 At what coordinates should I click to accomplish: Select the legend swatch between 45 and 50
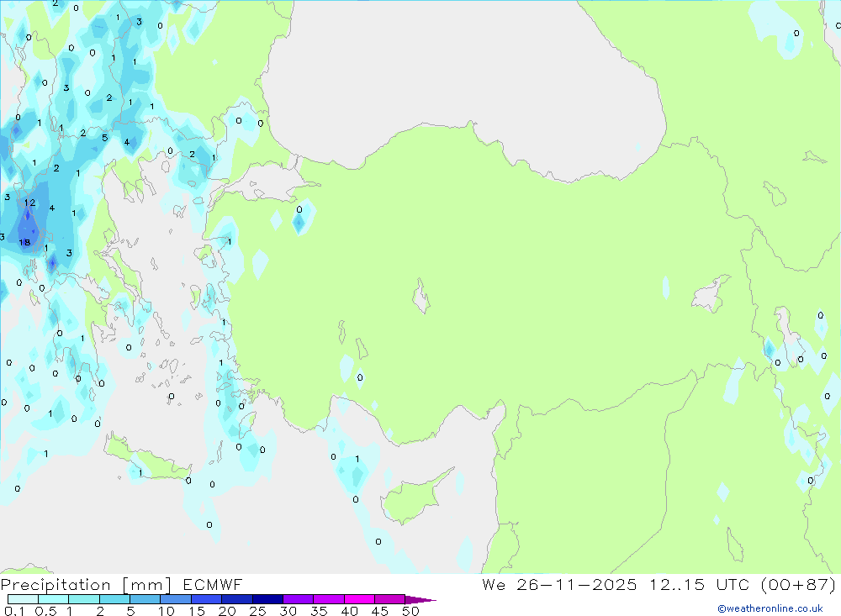[389, 599]
